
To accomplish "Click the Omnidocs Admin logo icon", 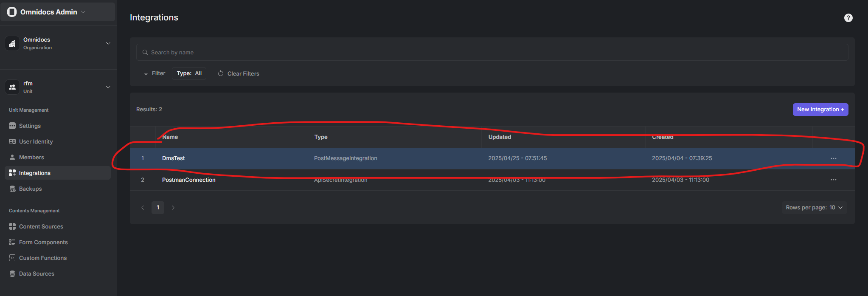I will point(12,12).
